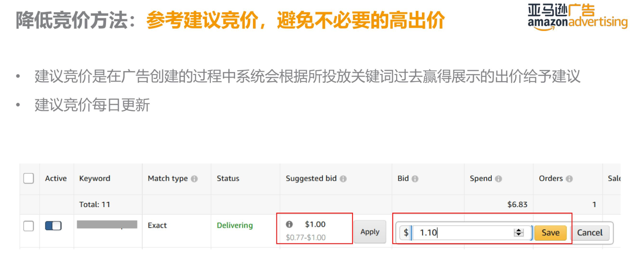Click the info icon next to Bid column

[x=415, y=179]
